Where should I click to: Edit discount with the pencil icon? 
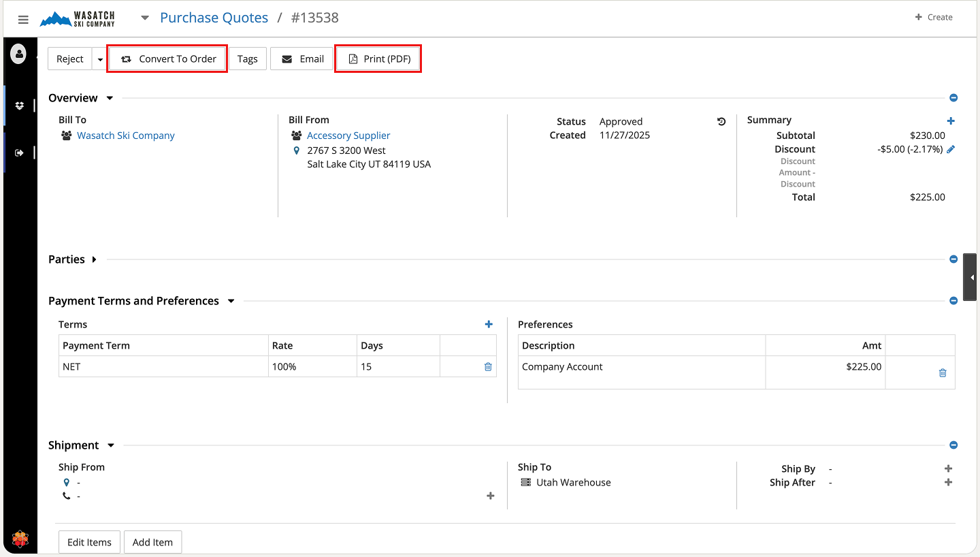click(x=951, y=149)
